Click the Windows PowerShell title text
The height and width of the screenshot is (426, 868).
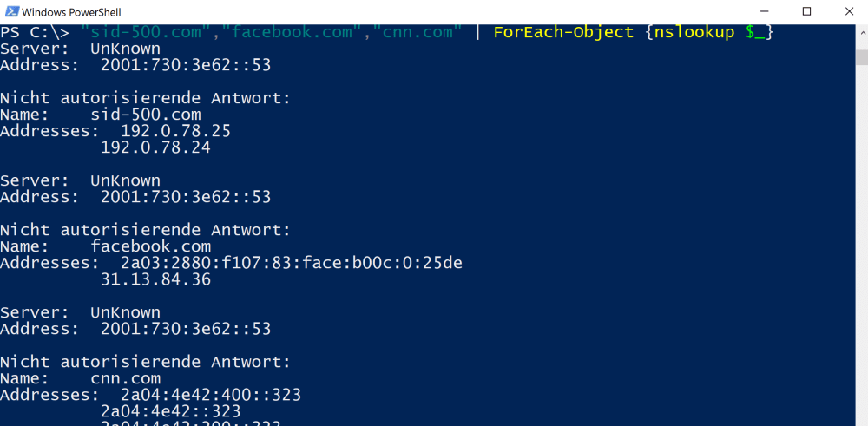tap(72, 12)
